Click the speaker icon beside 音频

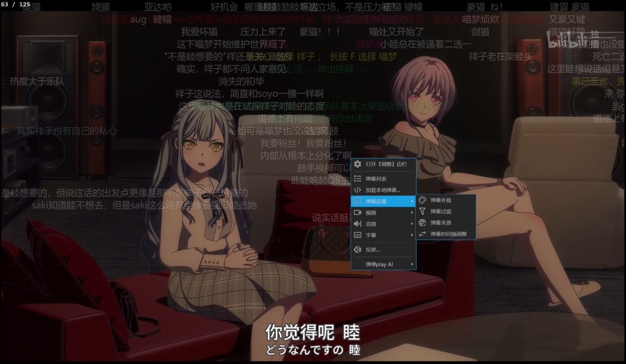(358, 224)
